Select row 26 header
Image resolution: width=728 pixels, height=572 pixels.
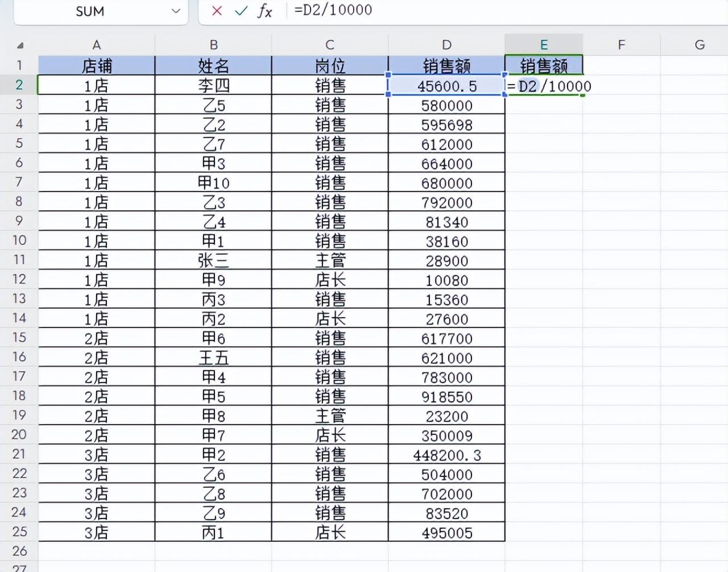coord(19,550)
